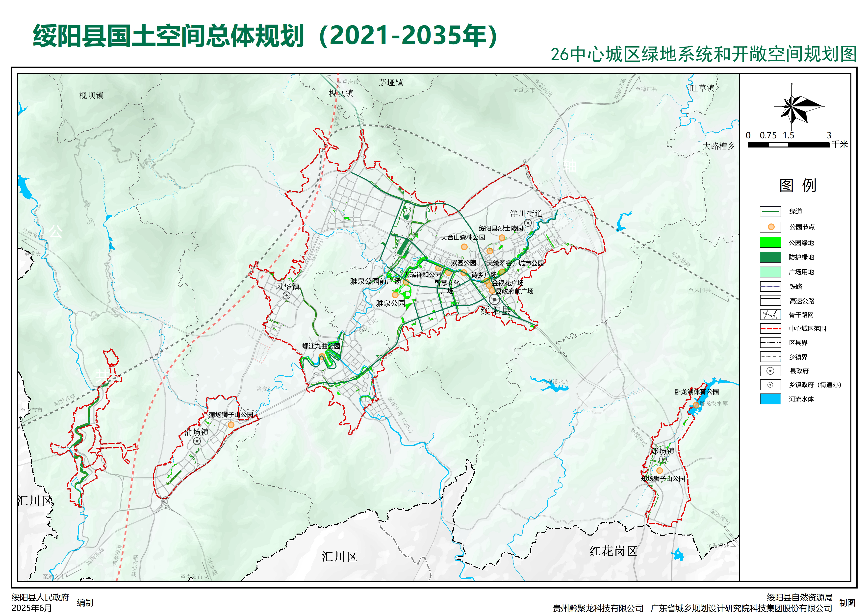Click the 红花岗区 district label
Image resolution: width=868 pixels, height=614 pixels.
coord(613,551)
